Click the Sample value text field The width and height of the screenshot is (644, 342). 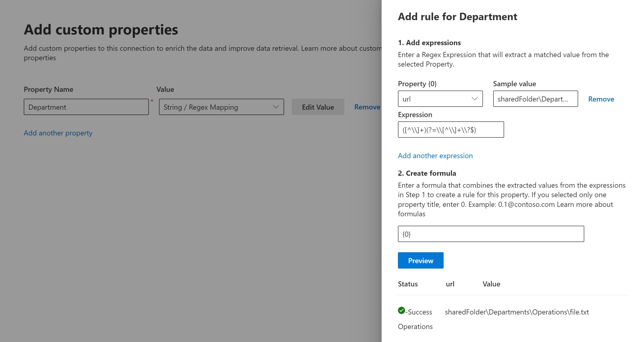click(x=534, y=99)
